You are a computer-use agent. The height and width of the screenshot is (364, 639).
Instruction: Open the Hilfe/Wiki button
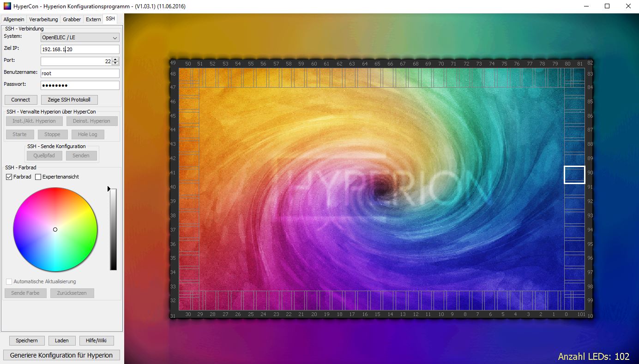click(96, 340)
